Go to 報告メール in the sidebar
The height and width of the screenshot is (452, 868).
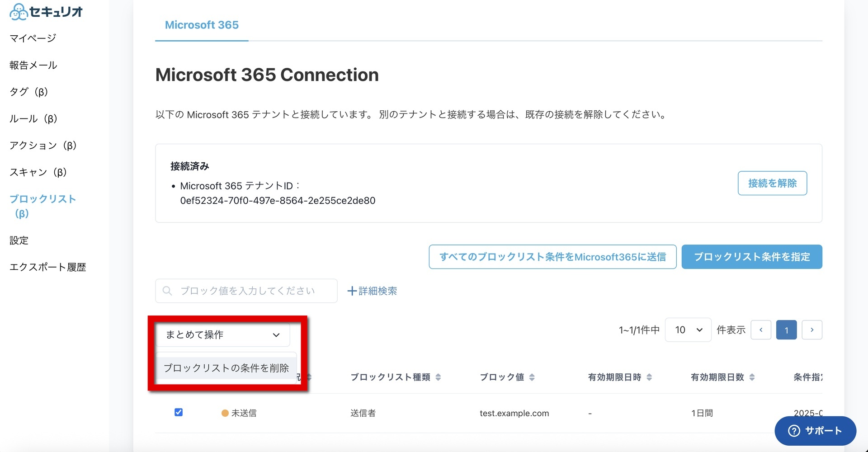[33, 65]
